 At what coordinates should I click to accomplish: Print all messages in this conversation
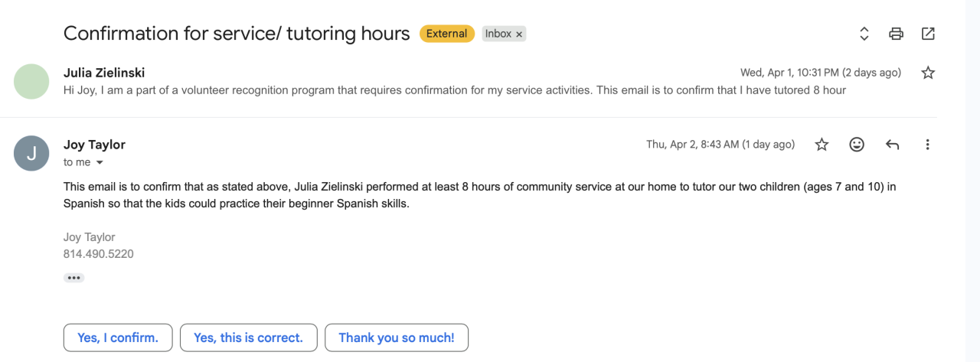[x=896, y=34]
